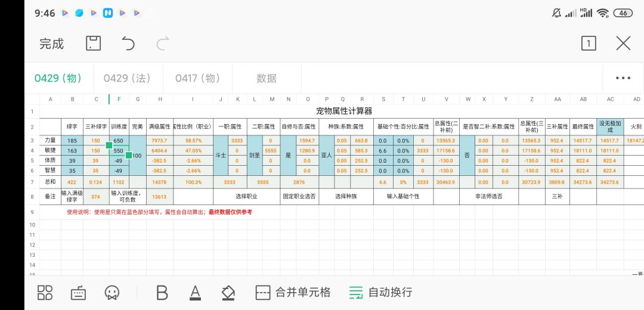Switch to the 0417（物）sheet tab

pyautogui.click(x=197, y=78)
